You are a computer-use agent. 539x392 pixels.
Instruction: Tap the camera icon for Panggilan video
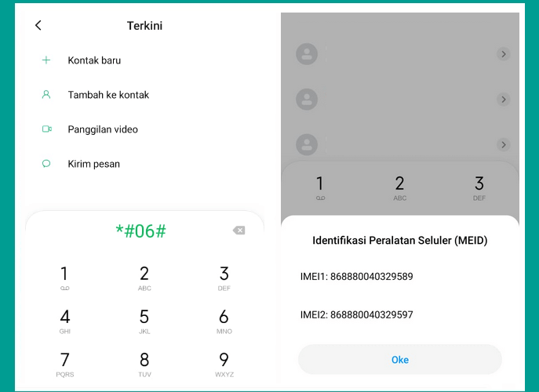tap(47, 129)
